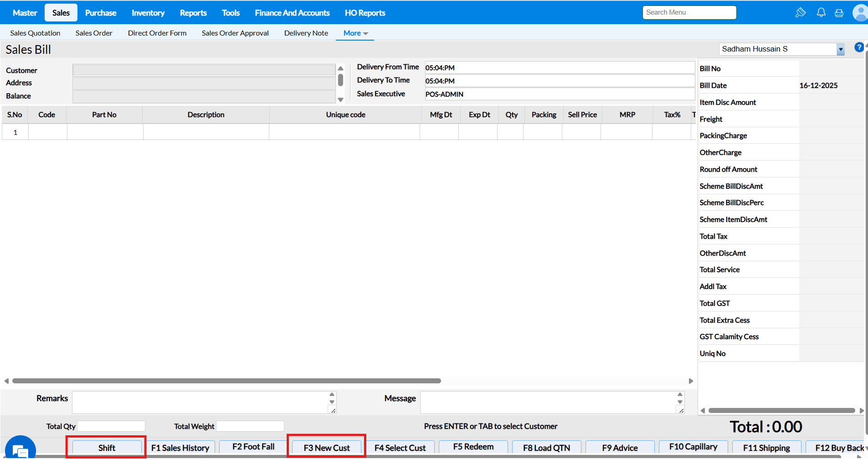
Task: Click the printer icon in header
Action: pyautogui.click(x=839, y=13)
